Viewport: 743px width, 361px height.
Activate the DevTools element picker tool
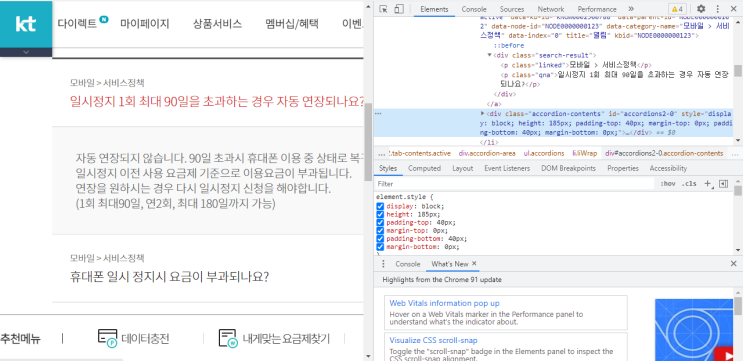click(x=384, y=9)
